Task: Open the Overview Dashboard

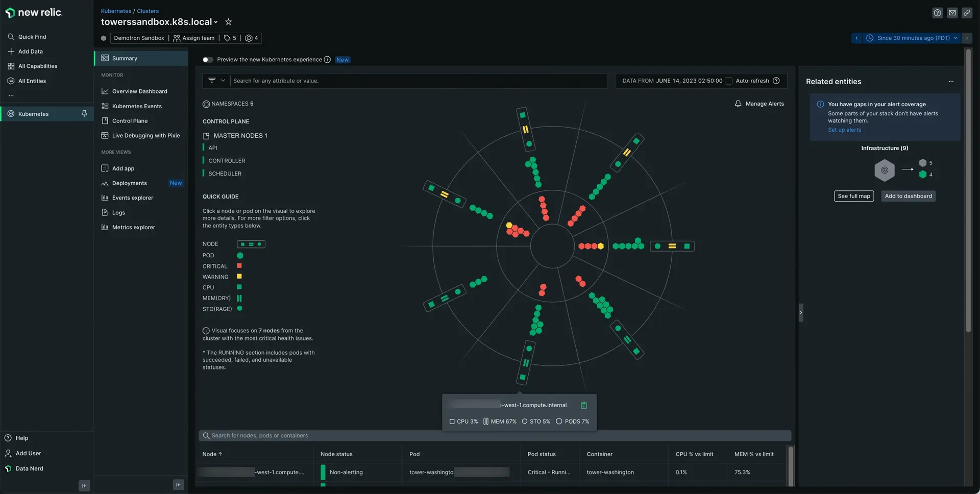Action: click(x=140, y=91)
